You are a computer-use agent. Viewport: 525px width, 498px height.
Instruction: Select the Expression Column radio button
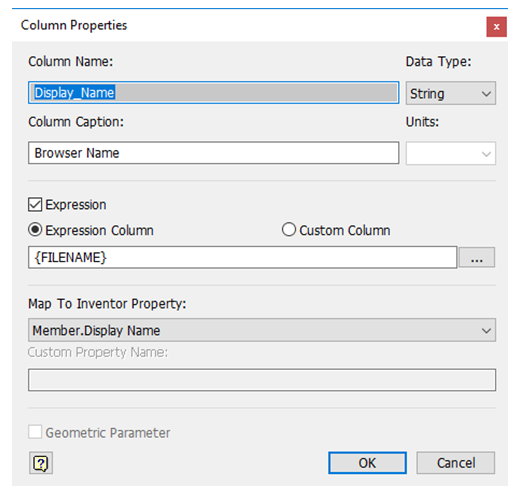coord(35,230)
